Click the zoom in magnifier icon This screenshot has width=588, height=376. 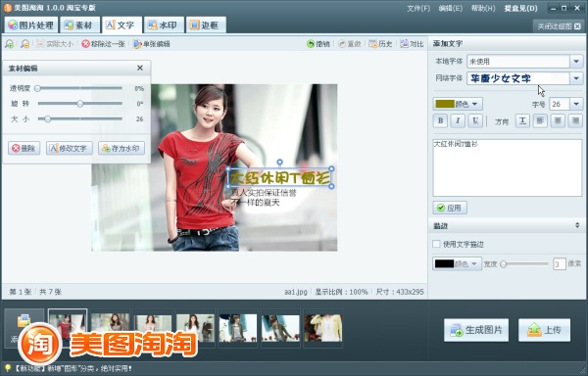10,44
